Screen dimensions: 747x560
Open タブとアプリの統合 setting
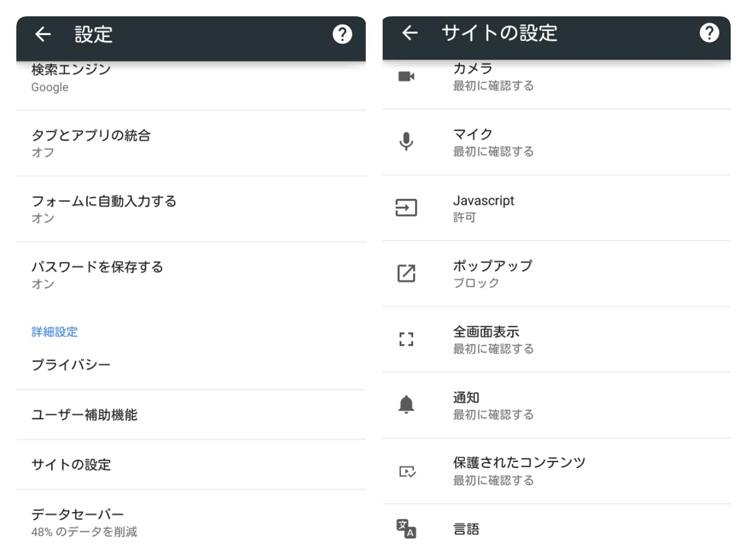(x=191, y=143)
